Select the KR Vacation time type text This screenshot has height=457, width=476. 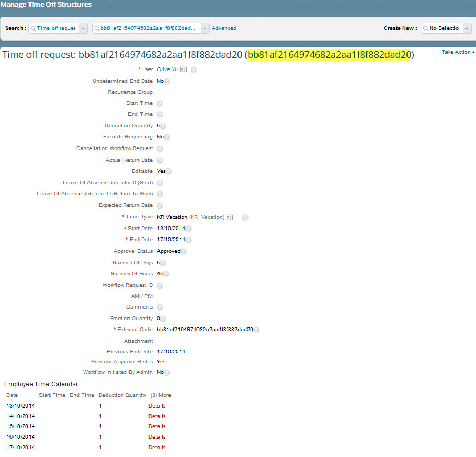172,217
